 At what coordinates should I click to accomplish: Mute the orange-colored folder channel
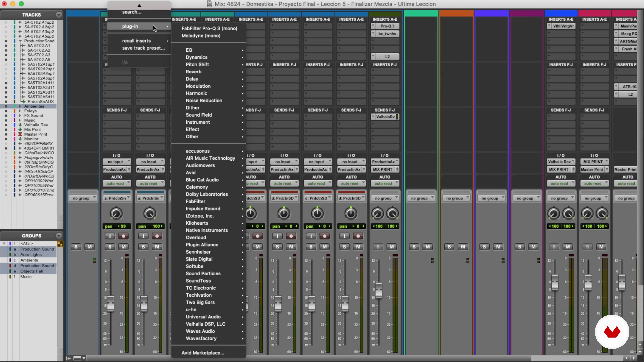coord(463,247)
